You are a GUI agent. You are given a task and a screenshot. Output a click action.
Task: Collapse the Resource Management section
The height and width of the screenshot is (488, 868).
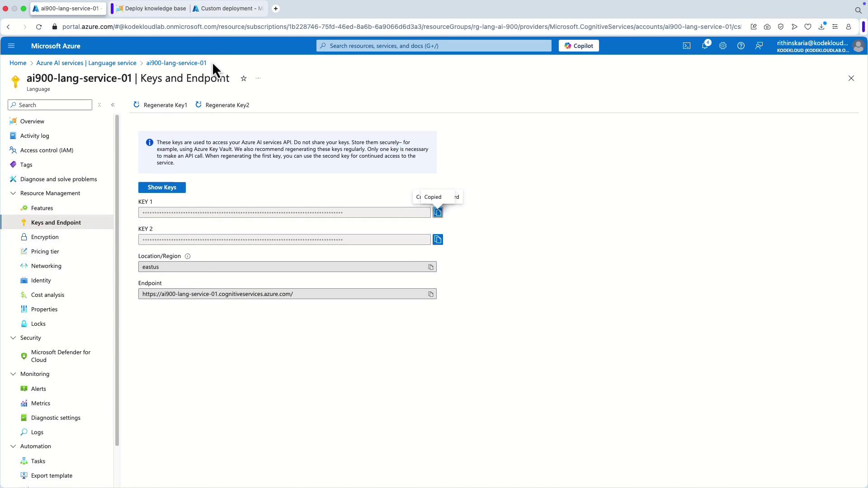(13, 193)
